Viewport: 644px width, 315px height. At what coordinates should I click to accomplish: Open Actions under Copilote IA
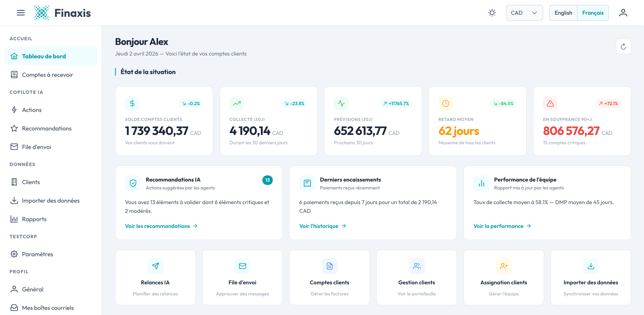coord(51,110)
